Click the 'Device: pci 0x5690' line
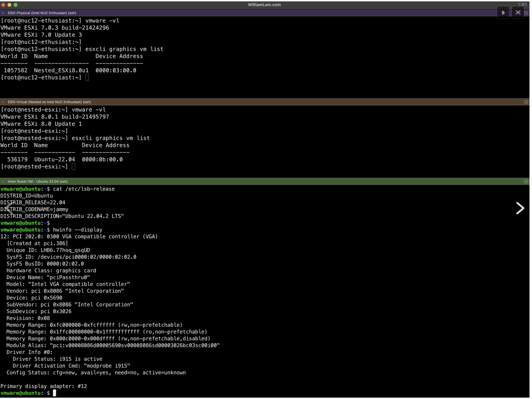 34,299
